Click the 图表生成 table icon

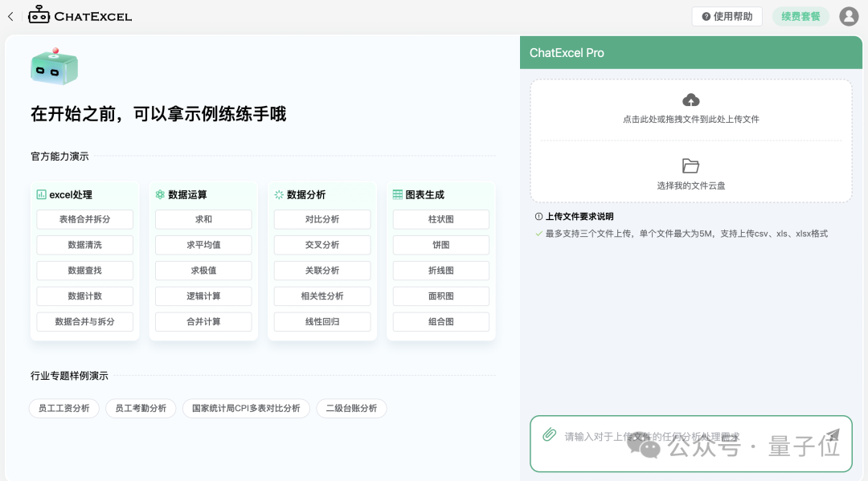[398, 194]
